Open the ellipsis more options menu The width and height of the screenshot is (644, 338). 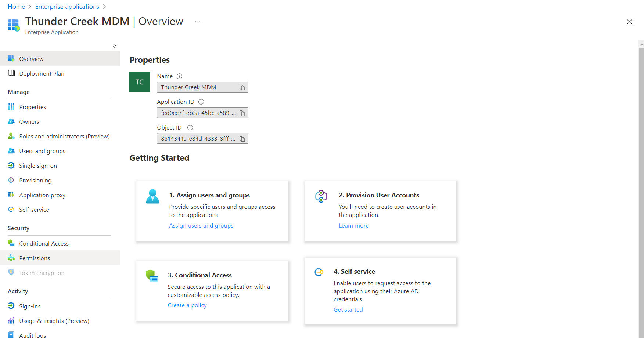198,22
